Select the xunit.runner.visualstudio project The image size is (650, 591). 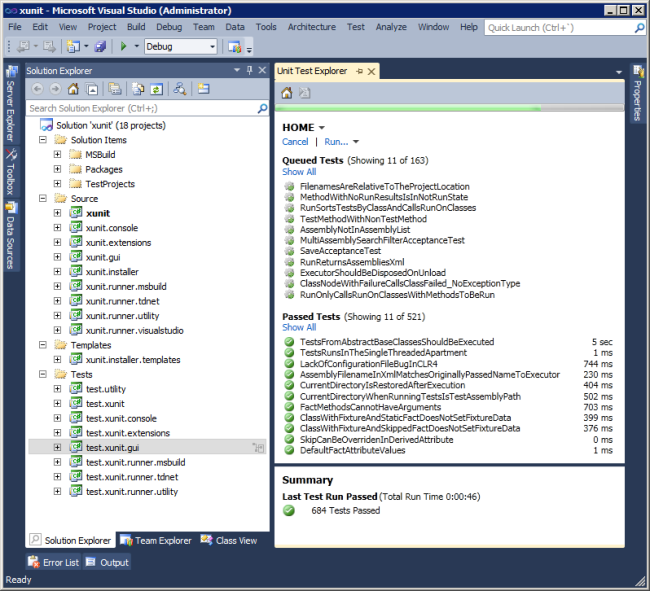click(x=135, y=330)
